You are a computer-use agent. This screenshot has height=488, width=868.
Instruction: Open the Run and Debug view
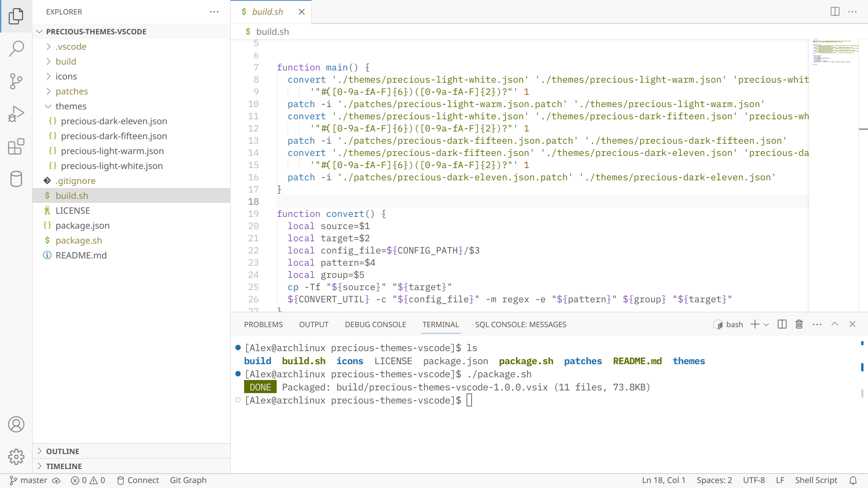16,114
